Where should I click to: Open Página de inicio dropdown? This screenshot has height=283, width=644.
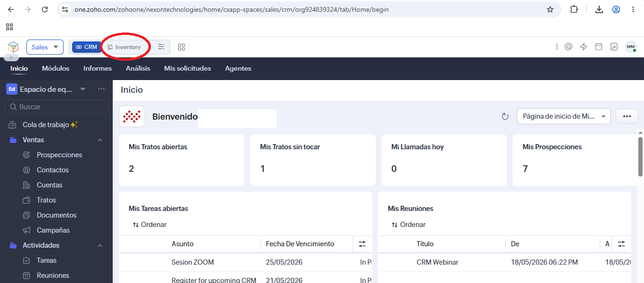click(x=564, y=116)
